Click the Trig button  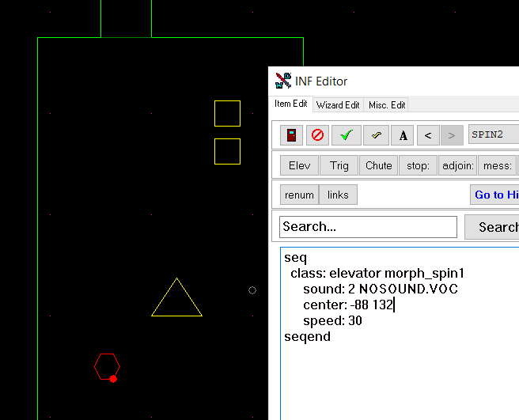click(339, 165)
